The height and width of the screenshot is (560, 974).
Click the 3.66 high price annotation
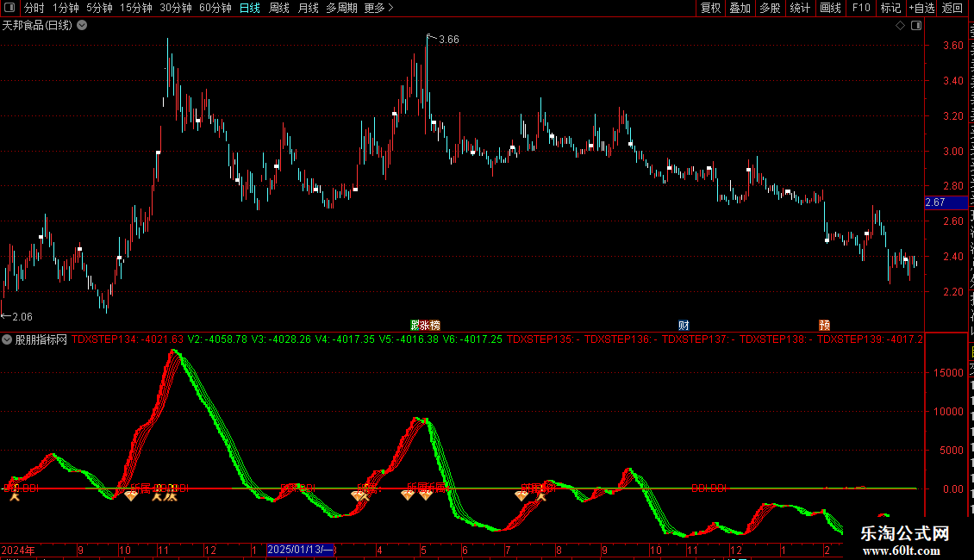[x=448, y=39]
